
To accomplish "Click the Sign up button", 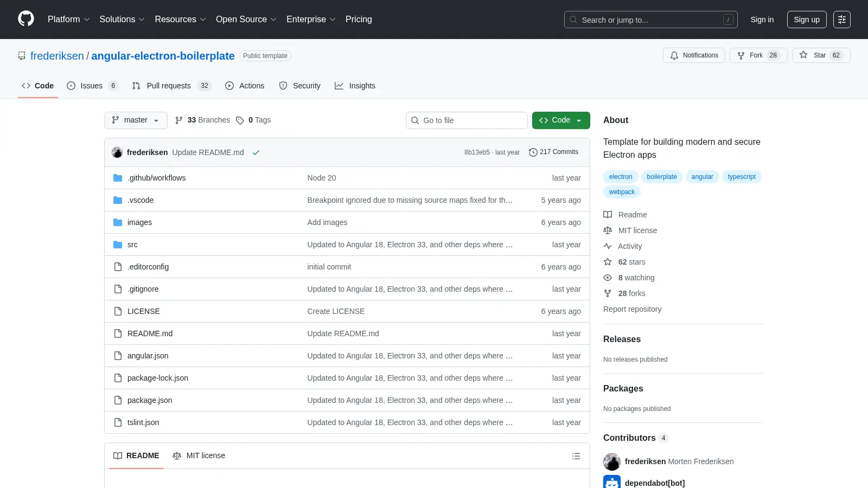I will point(807,20).
